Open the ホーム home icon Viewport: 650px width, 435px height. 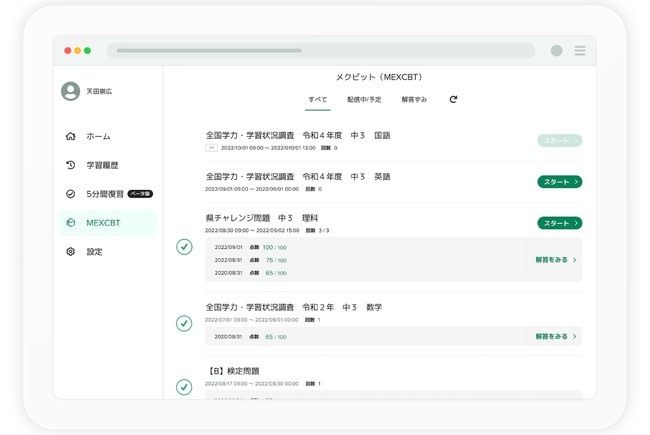(70, 136)
